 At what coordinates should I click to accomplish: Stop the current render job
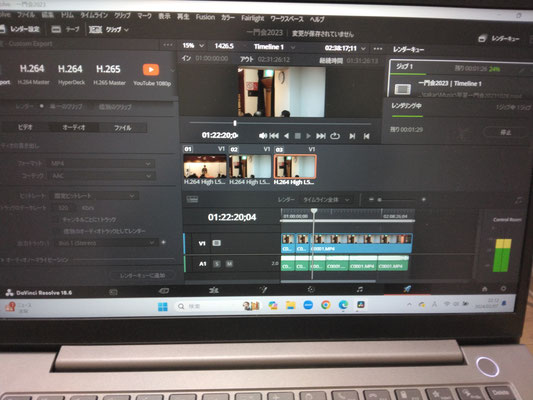pos(505,132)
